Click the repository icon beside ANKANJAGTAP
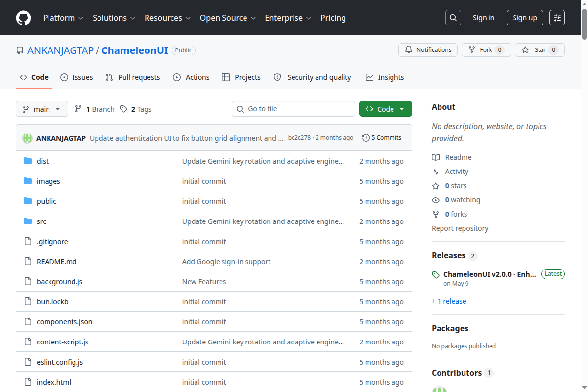The width and height of the screenshot is (588, 392). click(x=20, y=50)
